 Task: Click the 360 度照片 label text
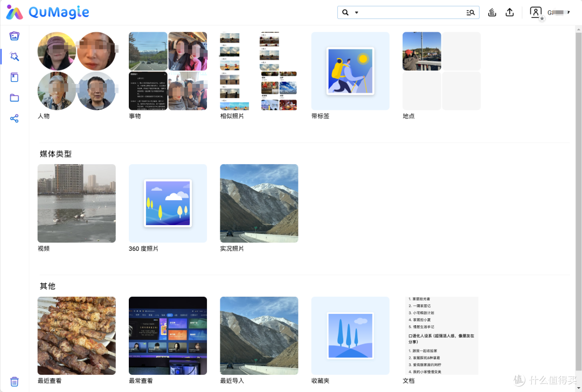[x=144, y=248]
